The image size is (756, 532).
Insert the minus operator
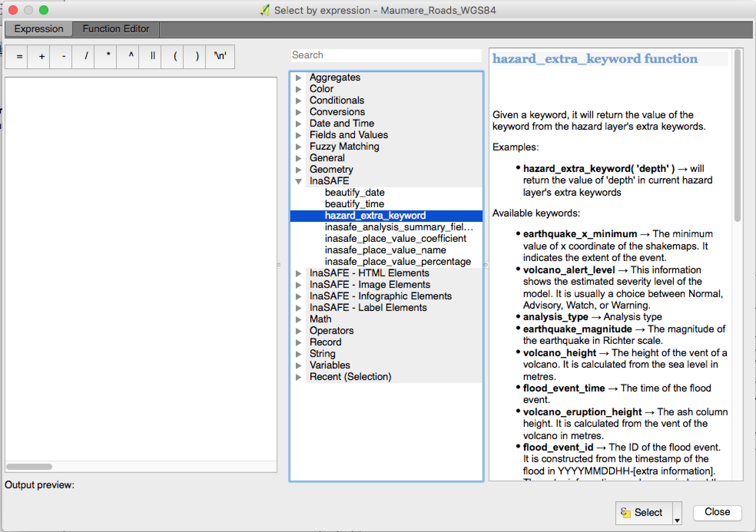point(61,57)
